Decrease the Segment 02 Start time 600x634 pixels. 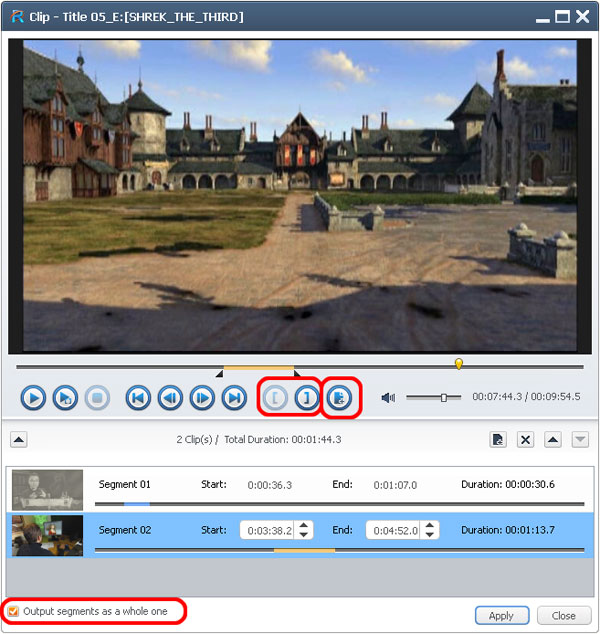pos(304,535)
